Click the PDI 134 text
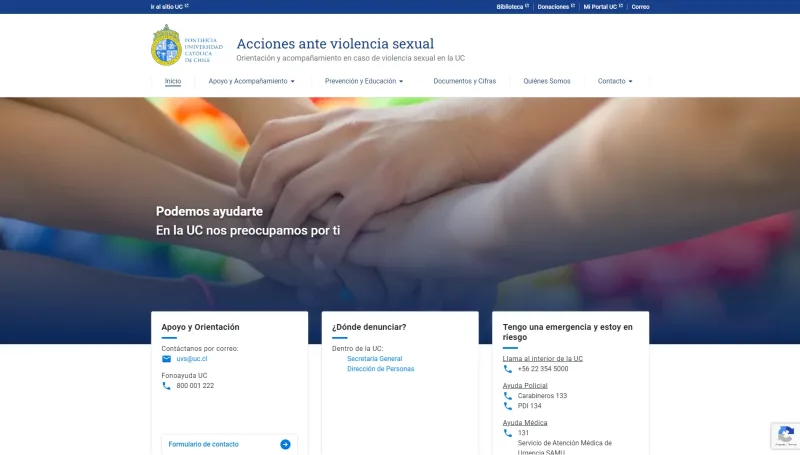Image resolution: width=800 pixels, height=455 pixels. coord(530,406)
